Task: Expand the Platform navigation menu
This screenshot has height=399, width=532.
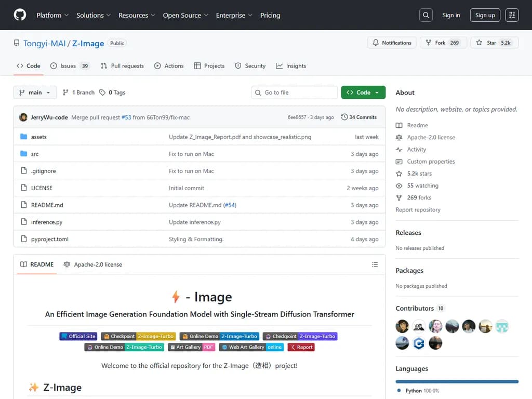Action: (x=52, y=15)
